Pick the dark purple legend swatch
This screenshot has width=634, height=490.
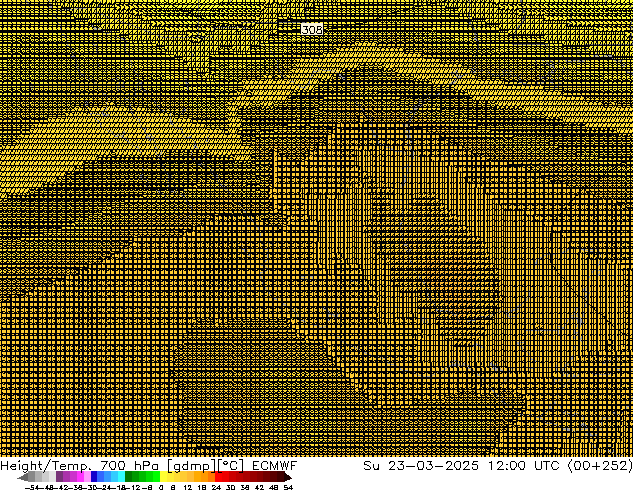point(59,477)
